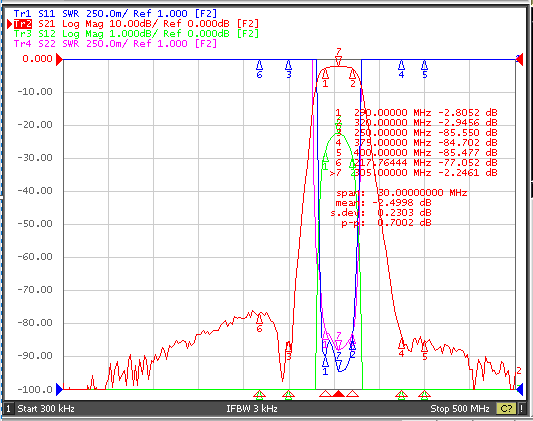Click blue marker 6 at top reference line
Image resolution: width=533 pixels, height=421 pixels.
(259, 69)
